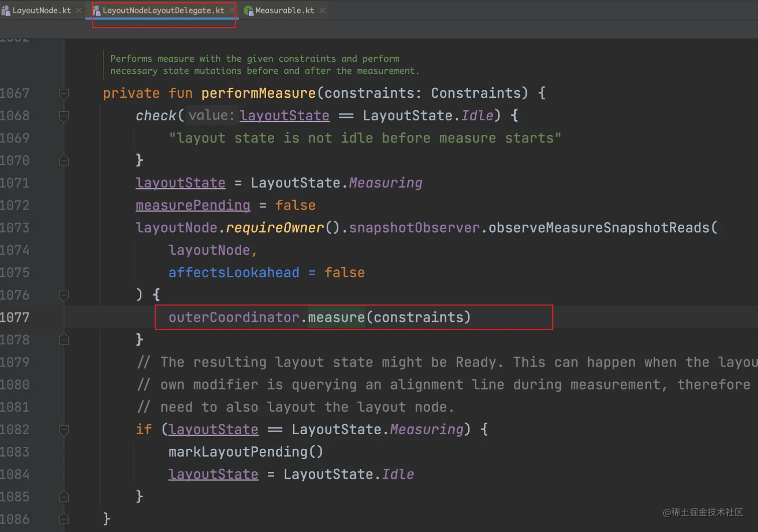Screen dimensions: 758x532
Task: Click the markLayoutPending() call
Action: pyautogui.click(x=246, y=452)
